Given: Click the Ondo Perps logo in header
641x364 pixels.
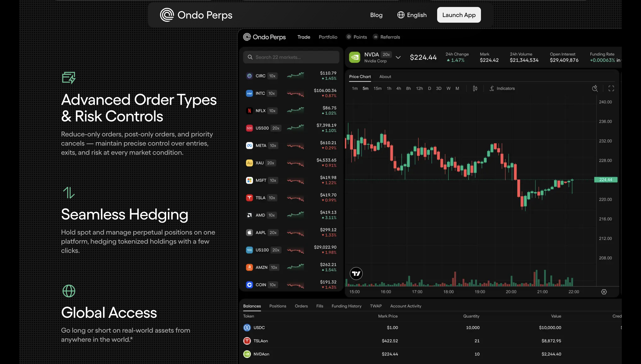Looking at the screenshot, I should 196,15.
